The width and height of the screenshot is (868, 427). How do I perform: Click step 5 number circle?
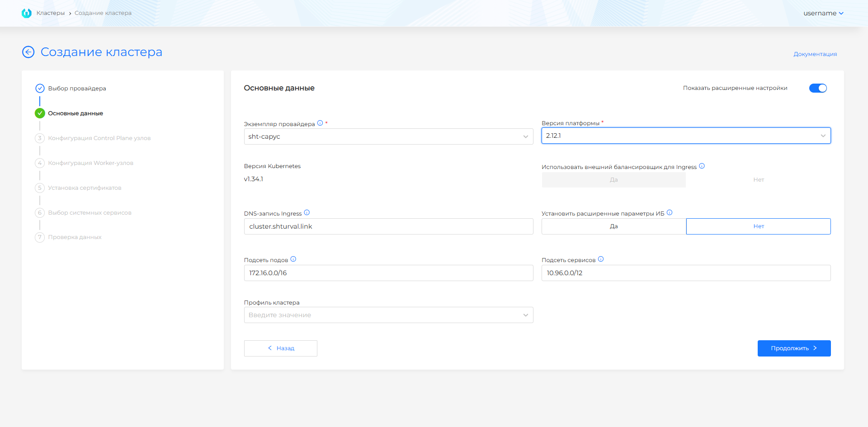(x=40, y=188)
